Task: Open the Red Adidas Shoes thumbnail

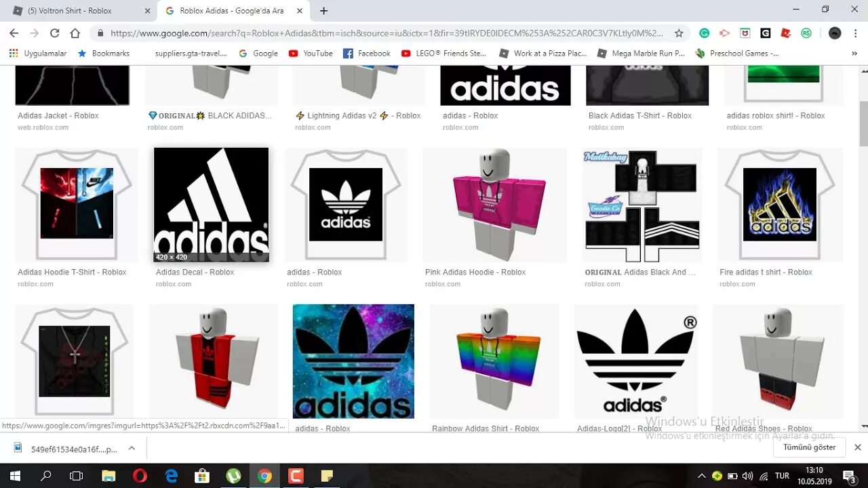Action: point(778,361)
